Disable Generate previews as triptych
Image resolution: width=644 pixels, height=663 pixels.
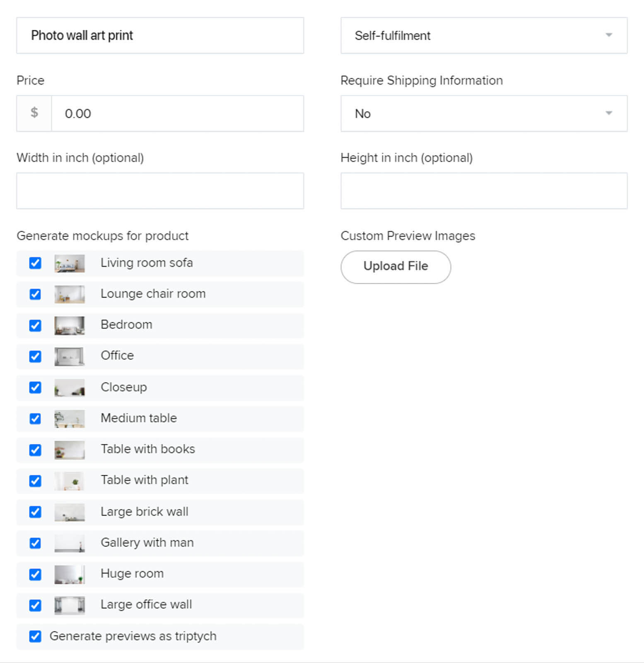35,636
